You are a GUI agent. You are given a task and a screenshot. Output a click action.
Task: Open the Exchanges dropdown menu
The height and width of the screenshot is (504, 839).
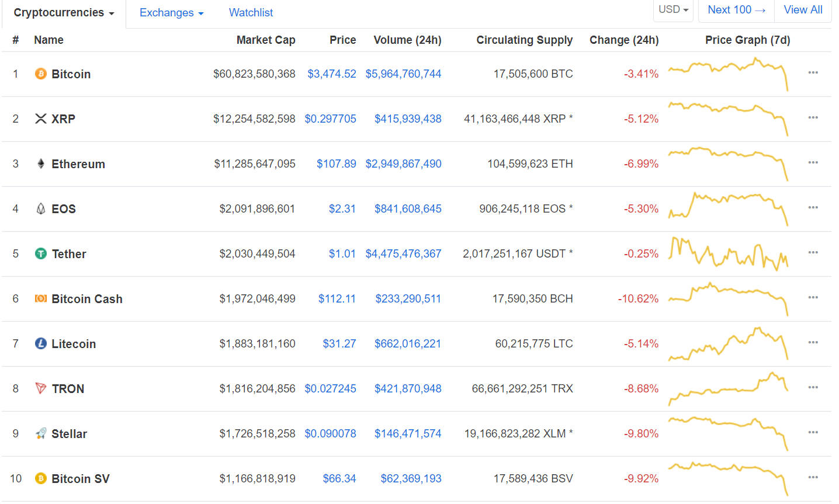[171, 13]
